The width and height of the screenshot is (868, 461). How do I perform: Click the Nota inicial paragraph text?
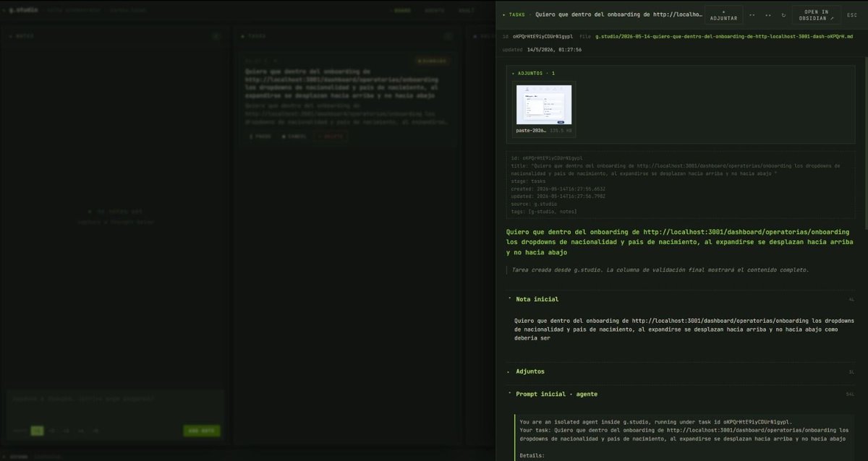[684, 329]
